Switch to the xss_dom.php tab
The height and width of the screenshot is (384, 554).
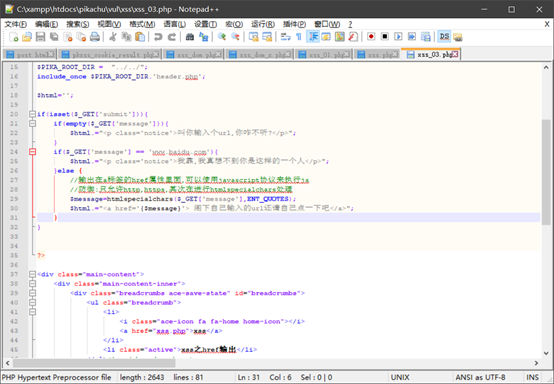pyautogui.click(x=194, y=54)
